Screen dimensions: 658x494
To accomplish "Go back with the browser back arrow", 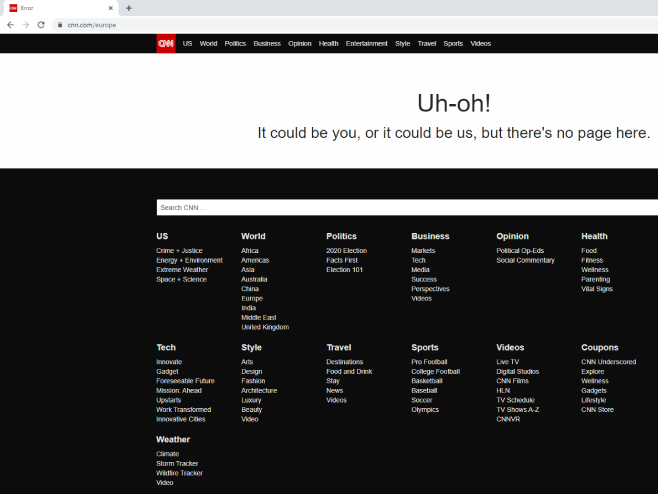I will (10, 25).
